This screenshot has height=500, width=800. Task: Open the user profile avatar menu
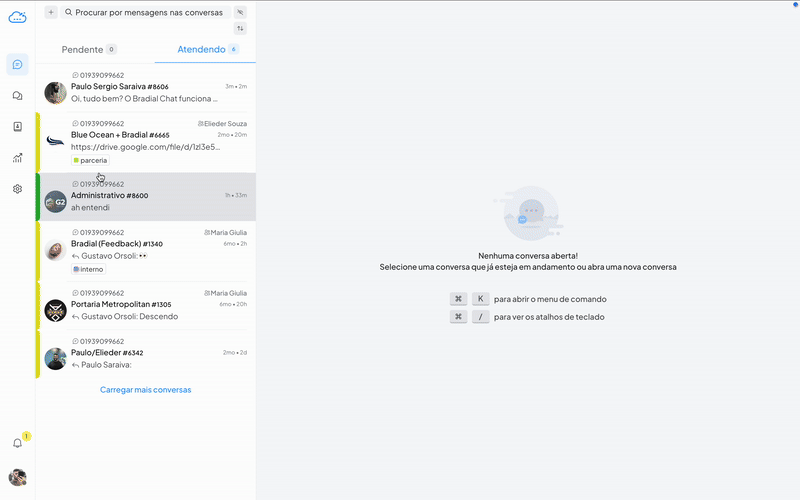tap(17, 477)
